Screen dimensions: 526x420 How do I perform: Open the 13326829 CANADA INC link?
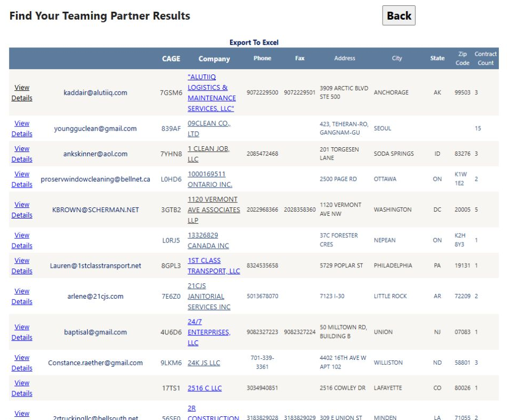pyautogui.click(x=208, y=240)
